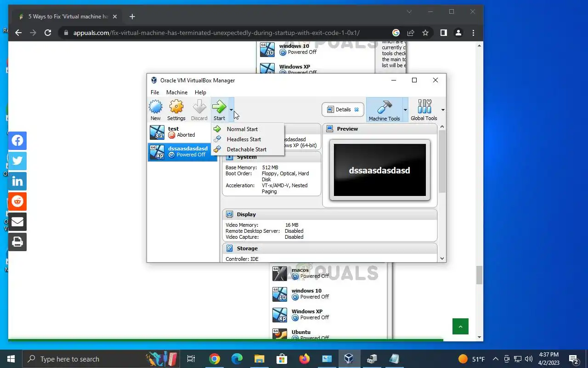Screen dimensions: 588x368
Task: Click the Display section monitor icon
Action: pyautogui.click(x=229, y=214)
